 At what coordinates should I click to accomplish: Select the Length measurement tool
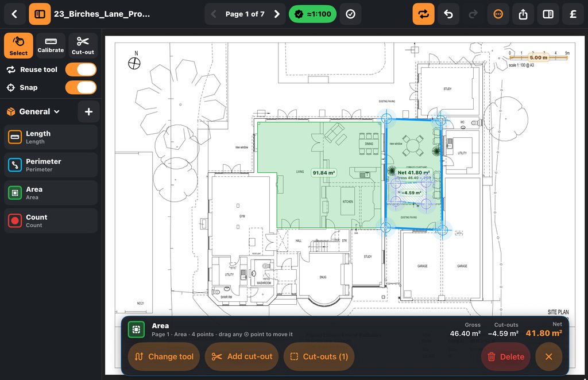click(51, 137)
